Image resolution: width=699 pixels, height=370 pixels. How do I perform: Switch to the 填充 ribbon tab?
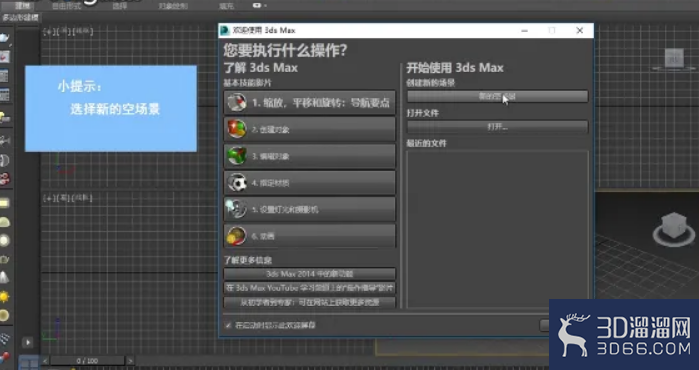(226, 6)
